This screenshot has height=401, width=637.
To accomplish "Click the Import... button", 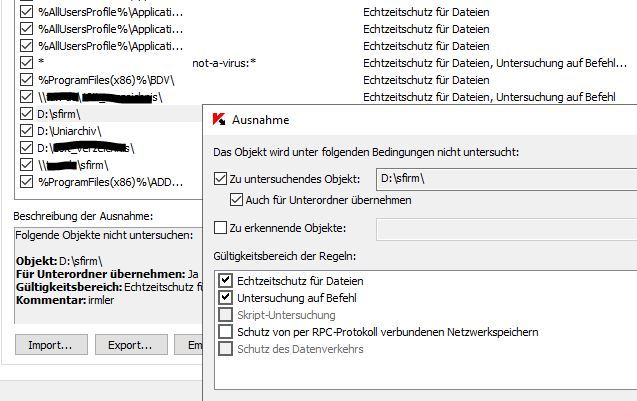I will (50, 345).
